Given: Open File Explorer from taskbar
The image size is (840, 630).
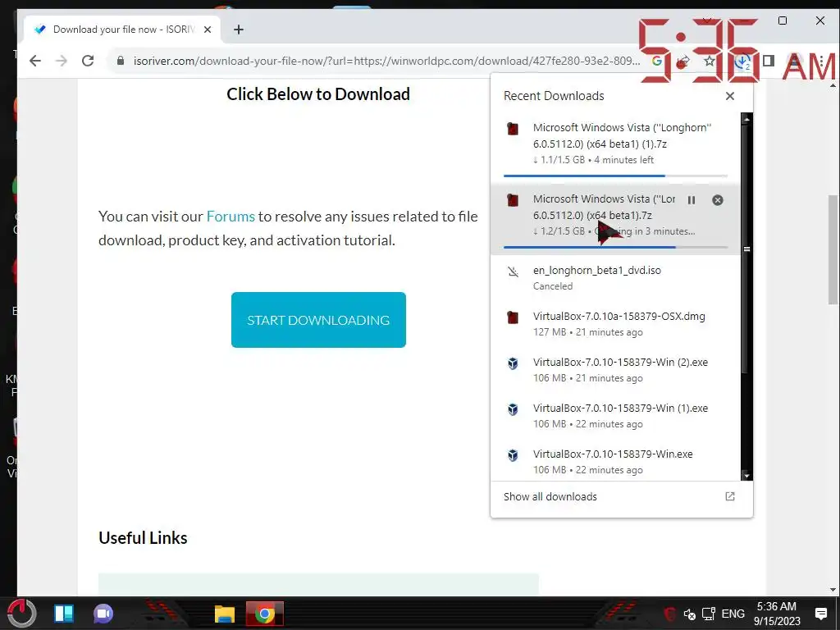Looking at the screenshot, I should coord(225,614).
